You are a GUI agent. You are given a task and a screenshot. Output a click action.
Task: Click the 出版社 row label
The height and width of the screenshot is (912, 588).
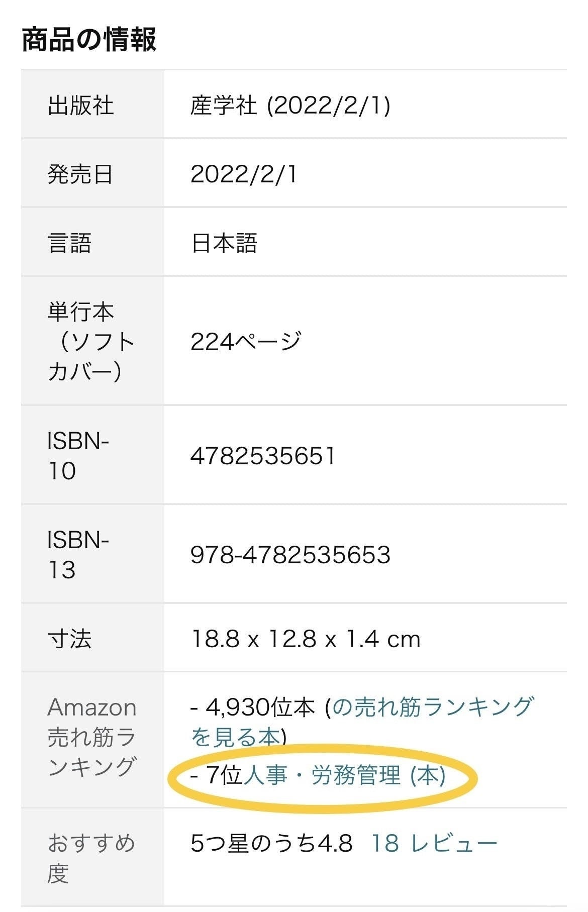coord(80,106)
